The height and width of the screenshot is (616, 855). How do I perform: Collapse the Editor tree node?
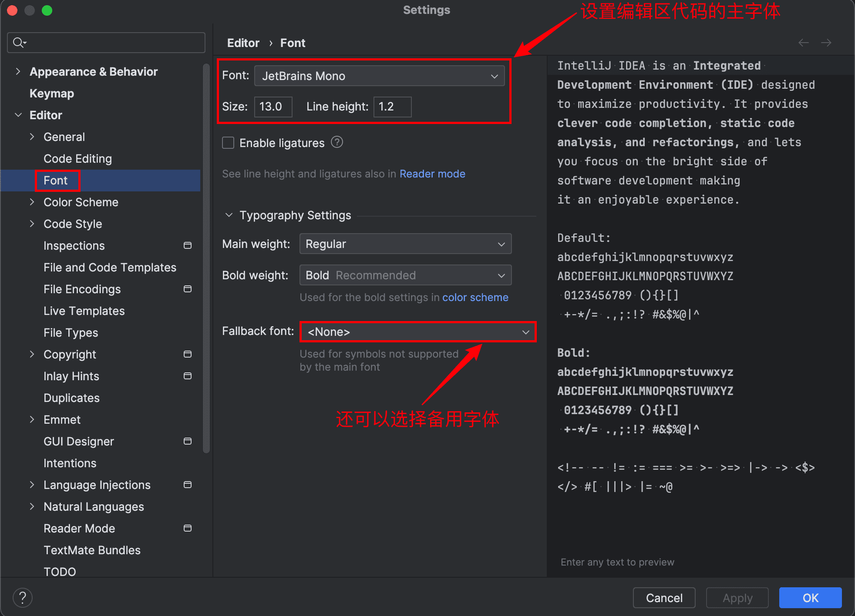pyautogui.click(x=18, y=115)
